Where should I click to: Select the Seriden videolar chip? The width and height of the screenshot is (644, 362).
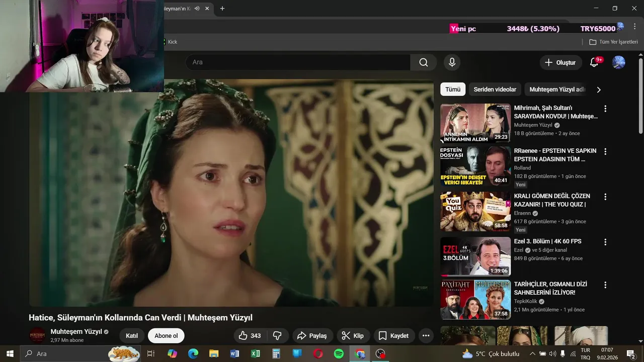click(495, 89)
